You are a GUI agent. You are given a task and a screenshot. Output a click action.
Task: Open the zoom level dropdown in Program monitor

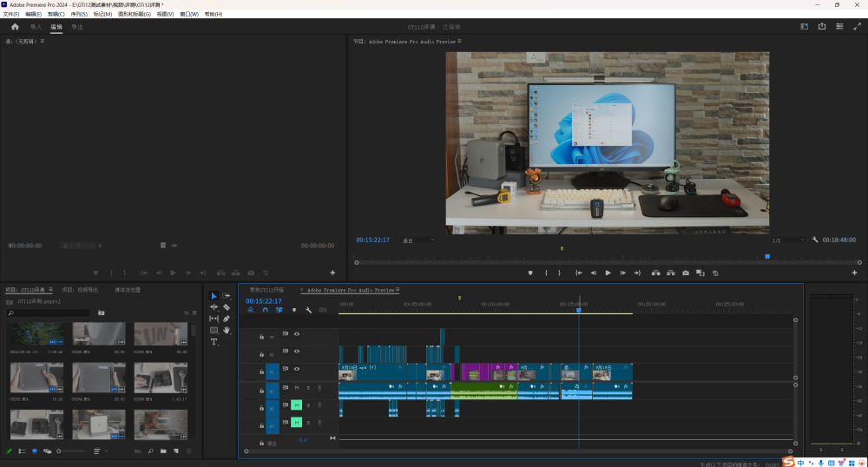click(x=418, y=240)
